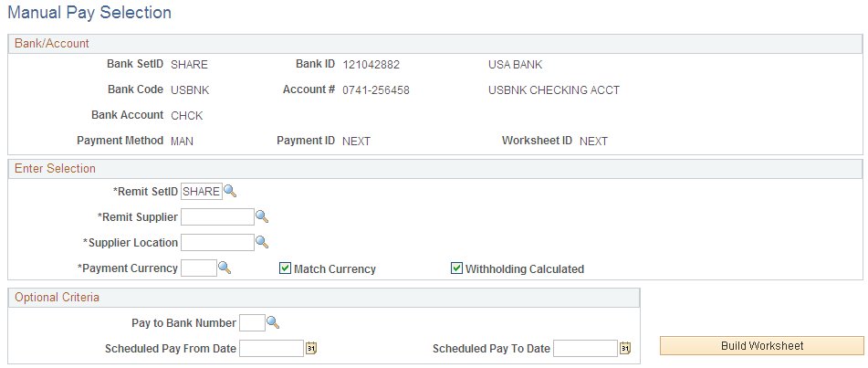
Task: Open calendar for Scheduled Pay From Date
Action: click(311, 349)
